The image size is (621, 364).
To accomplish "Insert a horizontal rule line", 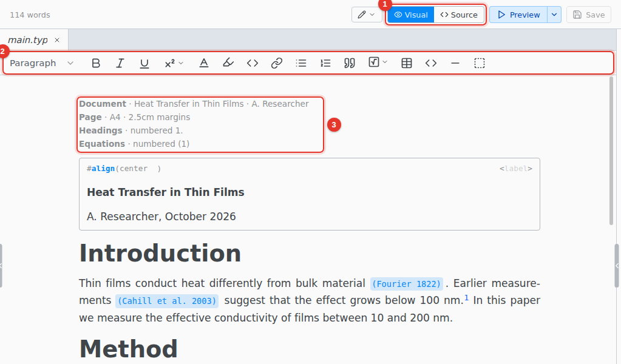I will 455,63.
